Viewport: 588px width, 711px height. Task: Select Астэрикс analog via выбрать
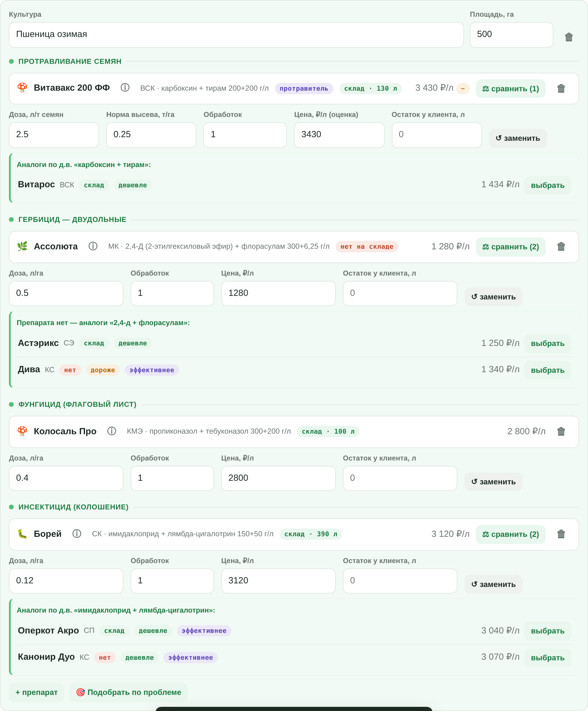(x=547, y=343)
